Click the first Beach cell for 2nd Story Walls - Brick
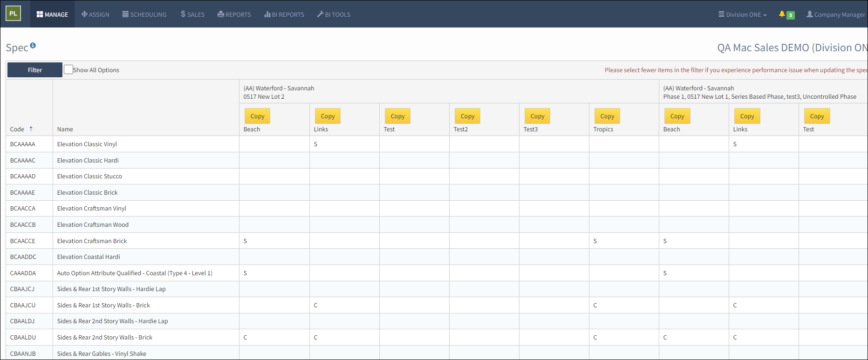The height and width of the screenshot is (360, 868). tap(274, 337)
